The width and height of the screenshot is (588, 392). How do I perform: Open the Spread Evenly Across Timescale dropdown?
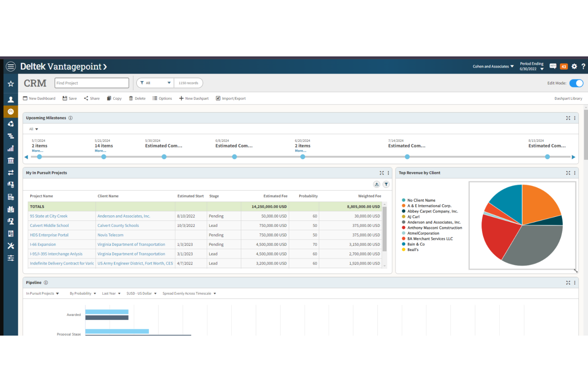[189, 294]
